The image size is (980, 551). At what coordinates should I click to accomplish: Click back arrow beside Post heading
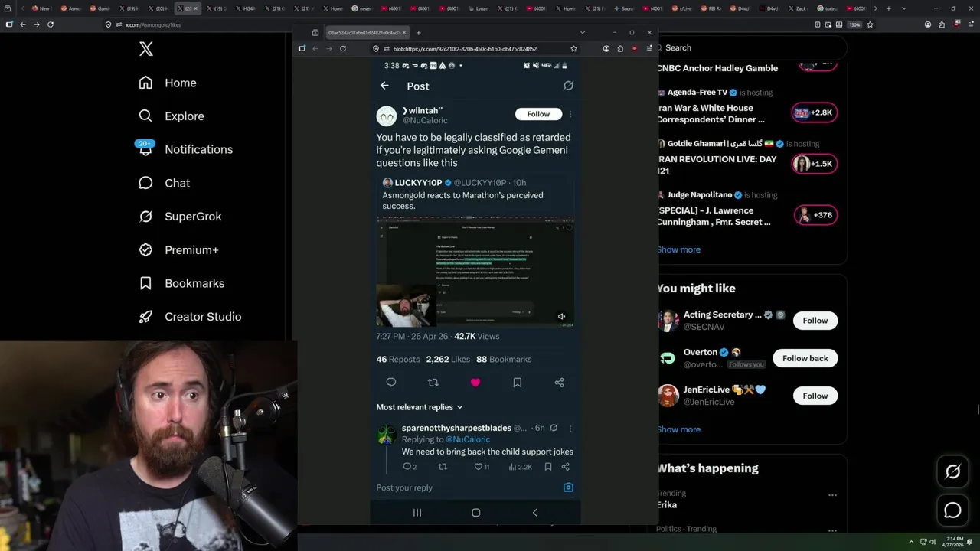(x=384, y=86)
